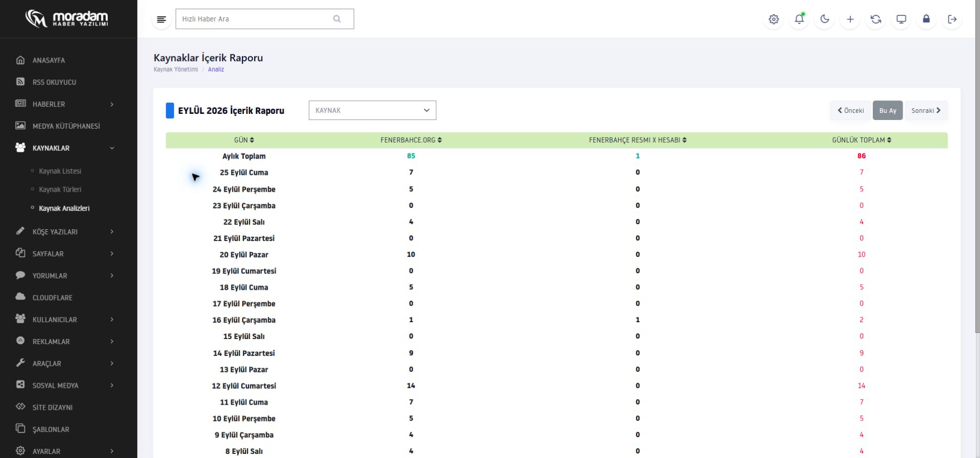Screen dimensions: 980x458
Task: Click the Moradam Haber Yazılımı logo
Action: tap(67, 19)
